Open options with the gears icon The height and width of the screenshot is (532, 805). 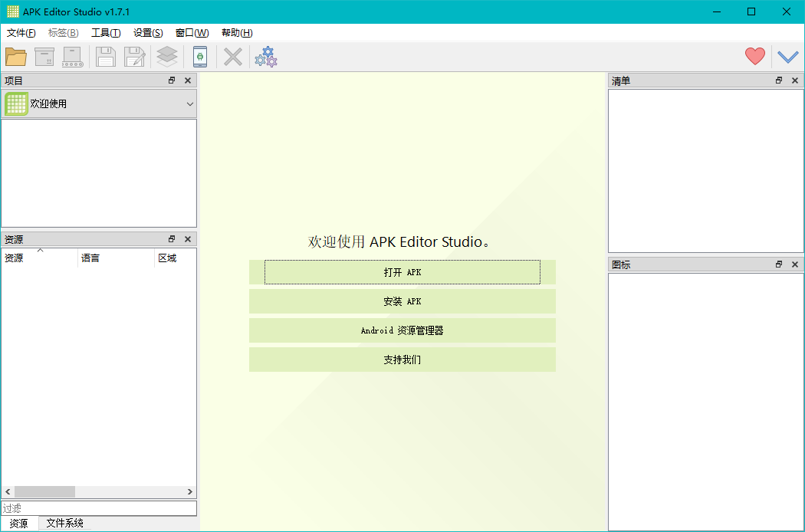[x=266, y=57]
